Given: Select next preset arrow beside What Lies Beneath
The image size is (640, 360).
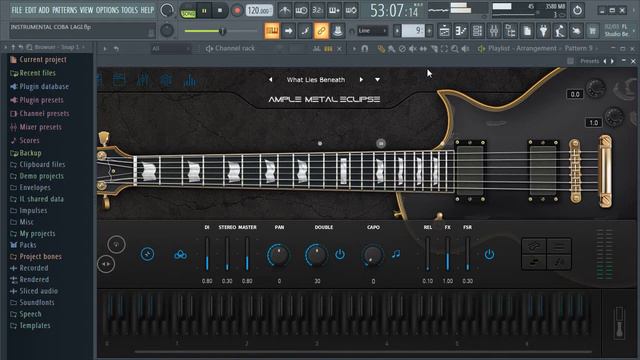Looking at the screenshot, I should pos(361,80).
